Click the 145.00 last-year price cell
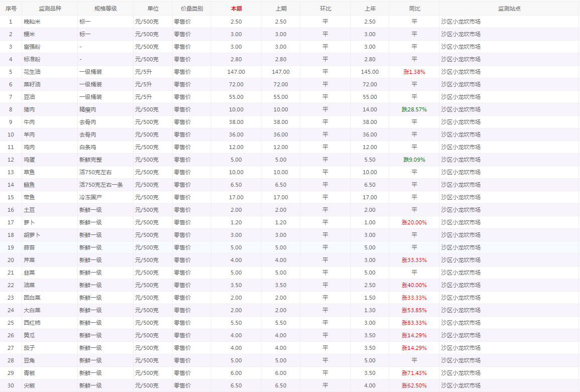Viewport: 580px width, 392px height. (x=369, y=72)
